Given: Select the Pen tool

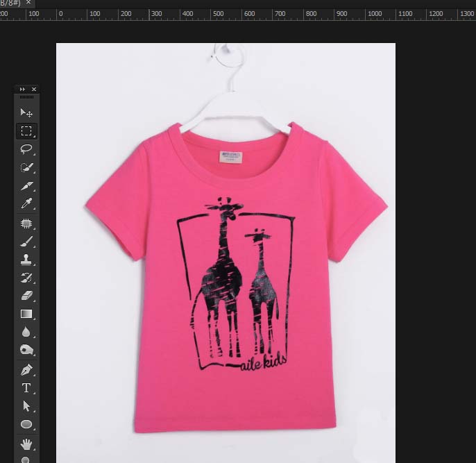Looking at the screenshot, I should (x=26, y=369).
